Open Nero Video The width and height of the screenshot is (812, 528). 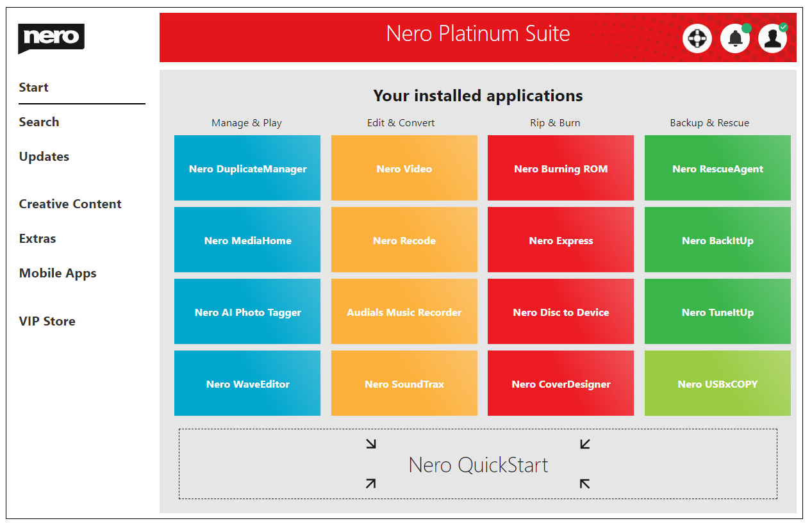point(404,168)
